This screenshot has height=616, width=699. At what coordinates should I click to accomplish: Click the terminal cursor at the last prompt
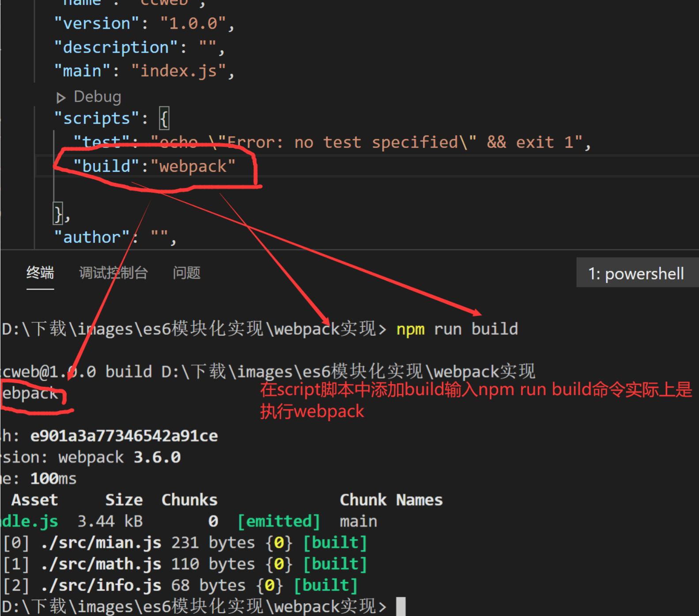[401, 606]
